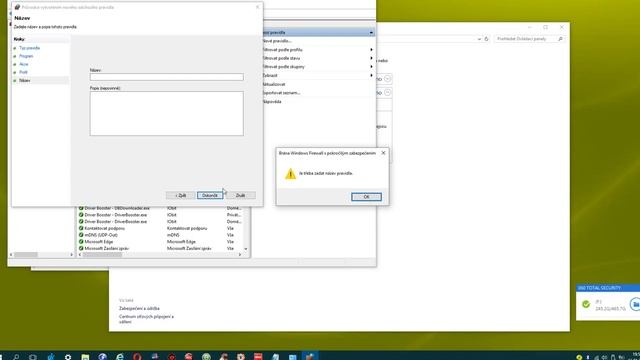Click the yellow warning triangle icon
640x360 pixels.
click(x=290, y=174)
